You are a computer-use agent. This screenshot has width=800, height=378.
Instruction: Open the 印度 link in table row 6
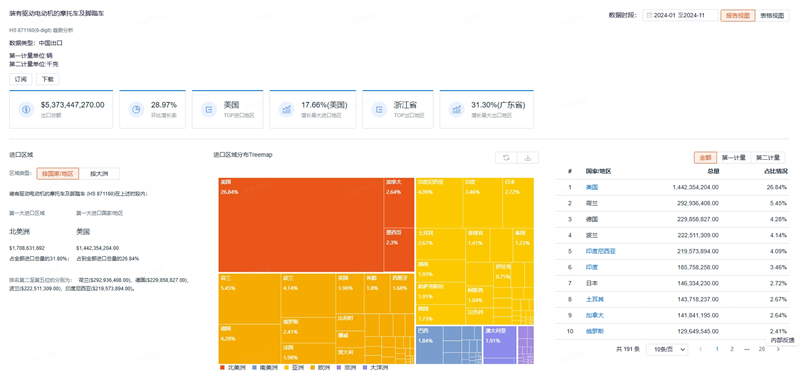591,267
